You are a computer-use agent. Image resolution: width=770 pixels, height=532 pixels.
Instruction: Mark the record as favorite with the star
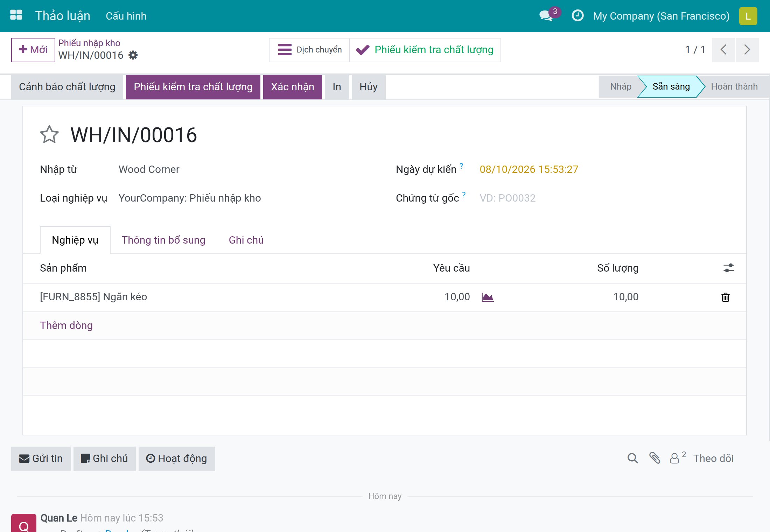pos(49,135)
